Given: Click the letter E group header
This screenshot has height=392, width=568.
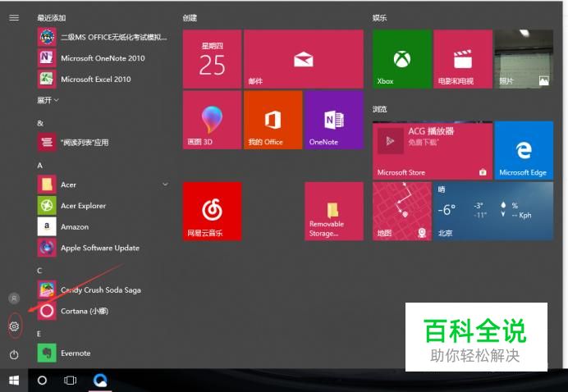Looking at the screenshot, I should [39, 334].
